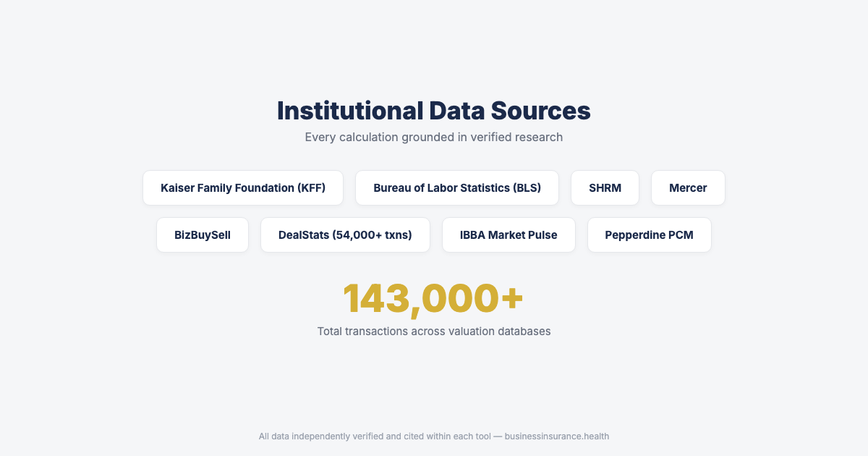
Task: Click the SHRM source chip
Action: point(605,188)
